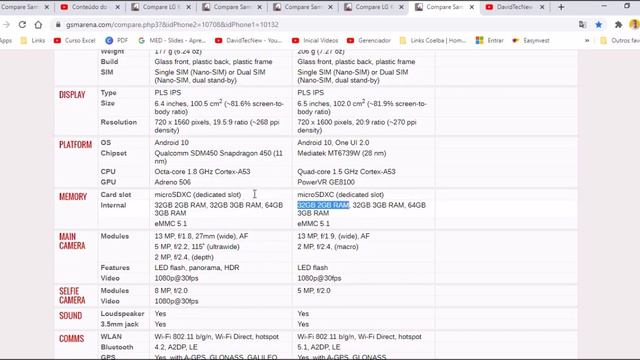
Task: Click the MAIN CAMERA section heading
Action: pos(72,241)
